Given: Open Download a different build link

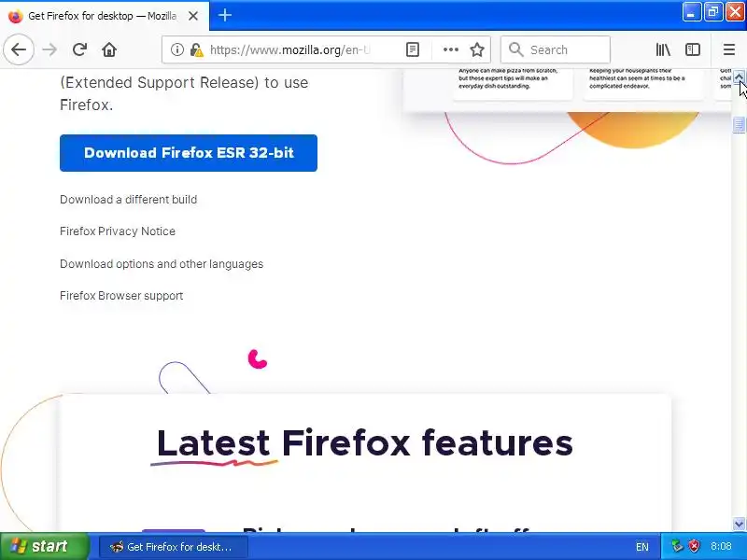Looking at the screenshot, I should click(129, 200).
